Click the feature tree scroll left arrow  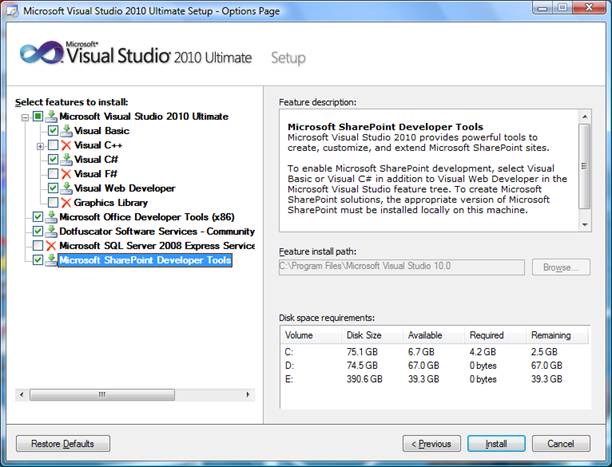(21, 394)
